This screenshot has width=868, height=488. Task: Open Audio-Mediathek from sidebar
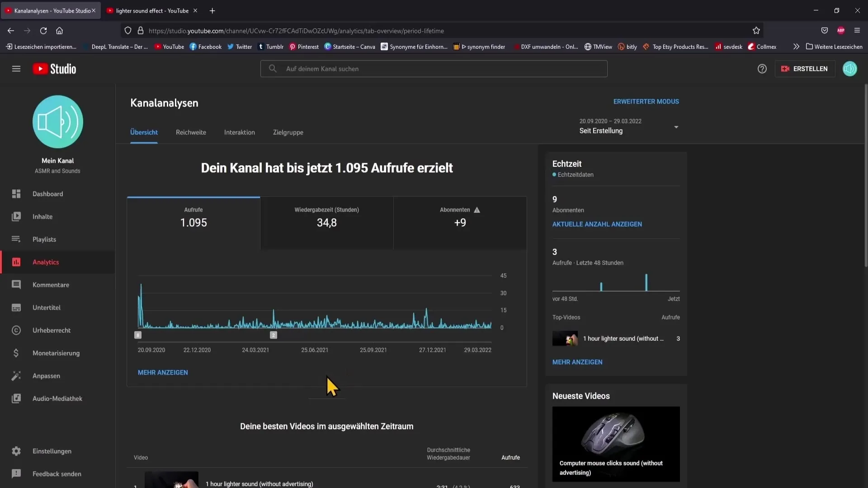click(57, 398)
